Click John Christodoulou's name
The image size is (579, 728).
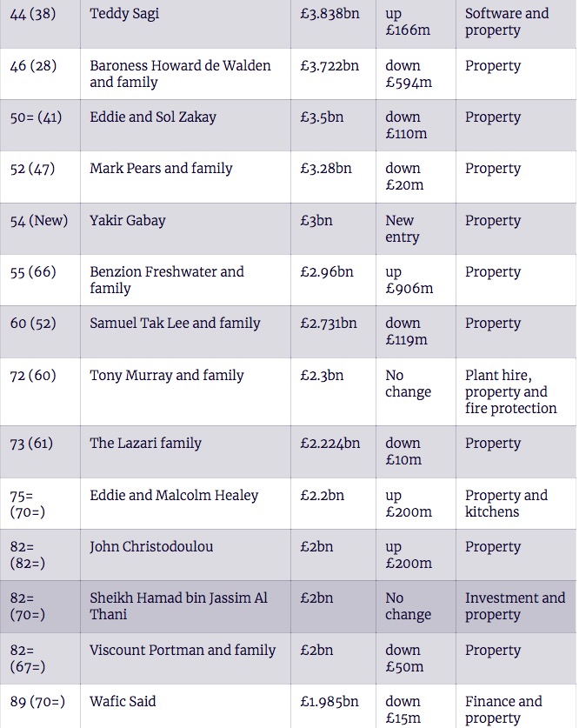151,547
